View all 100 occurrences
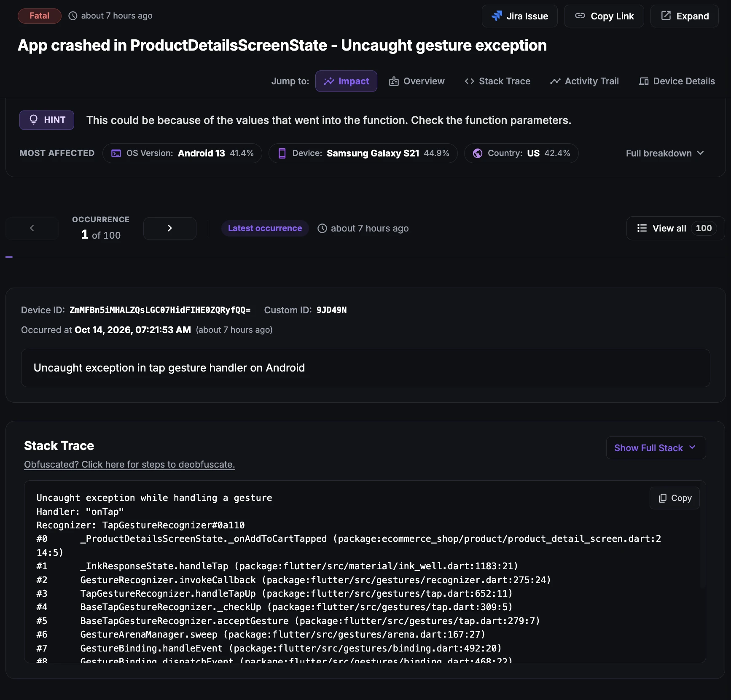Image resolution: width=731 pixels, height=700 pixels. 675,228
